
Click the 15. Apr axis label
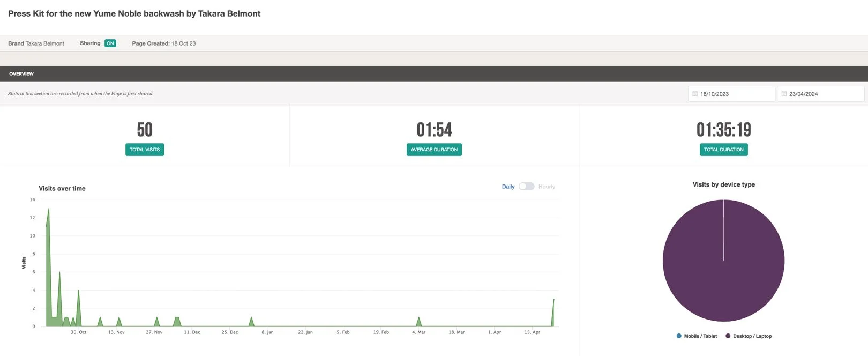[x=532, y=332]
